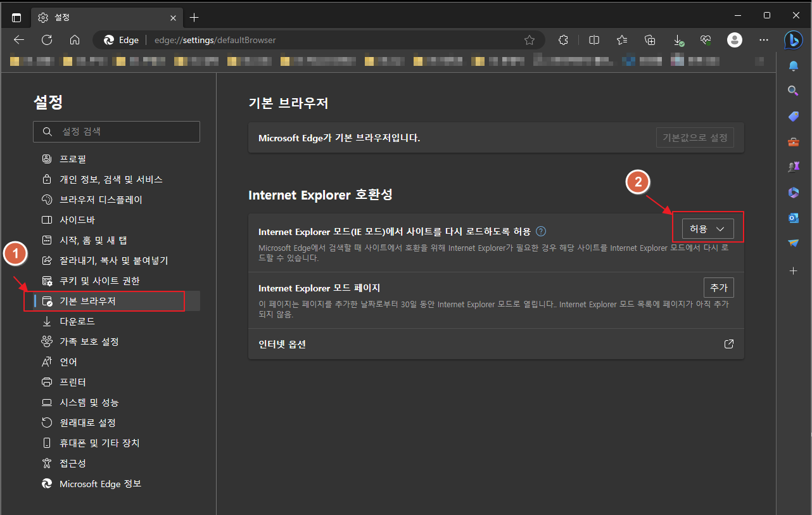Screen dimensions: 812x515
Task: Click the Edge site info badge
Action: point(121,40)
